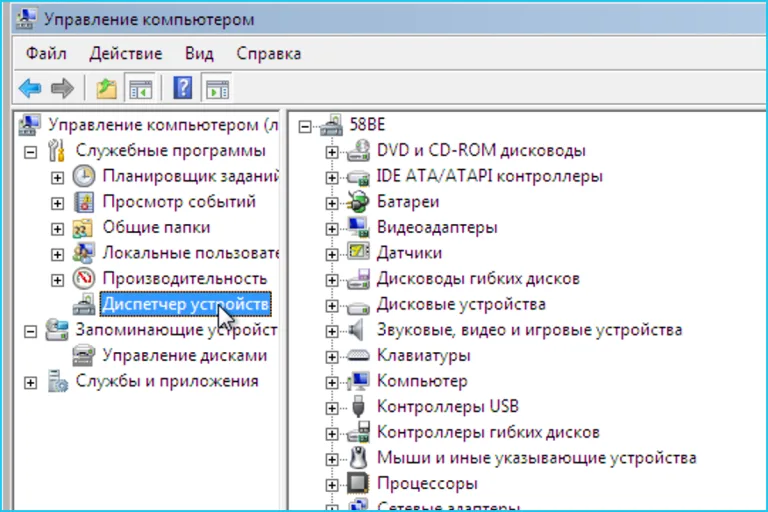Expand the Локальные пользователи node

(57, 254)
